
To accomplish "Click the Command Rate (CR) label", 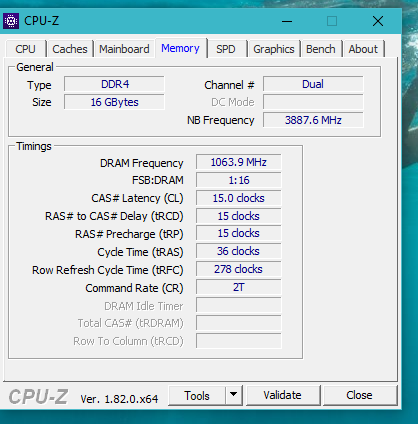I will (x=134, y=288).
